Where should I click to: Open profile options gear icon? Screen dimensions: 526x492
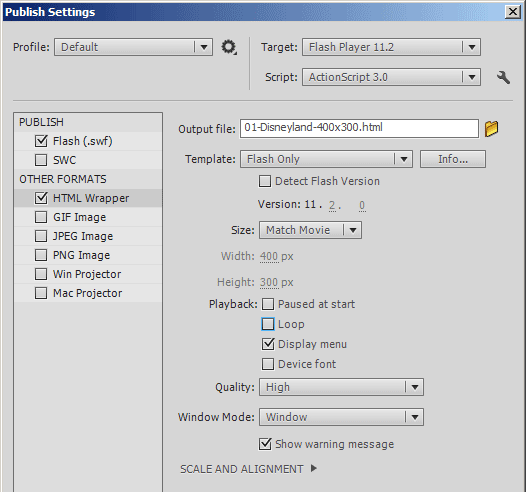[229, 47]
